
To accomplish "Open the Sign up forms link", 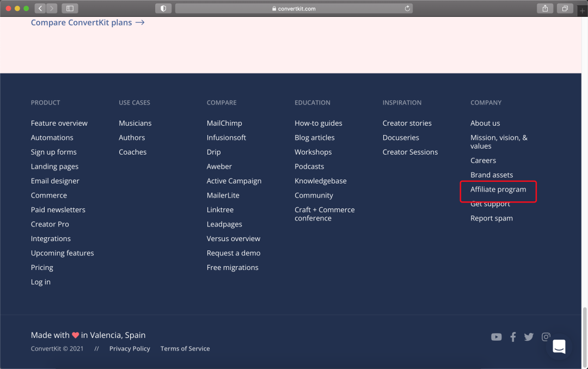I will point(53,152).
